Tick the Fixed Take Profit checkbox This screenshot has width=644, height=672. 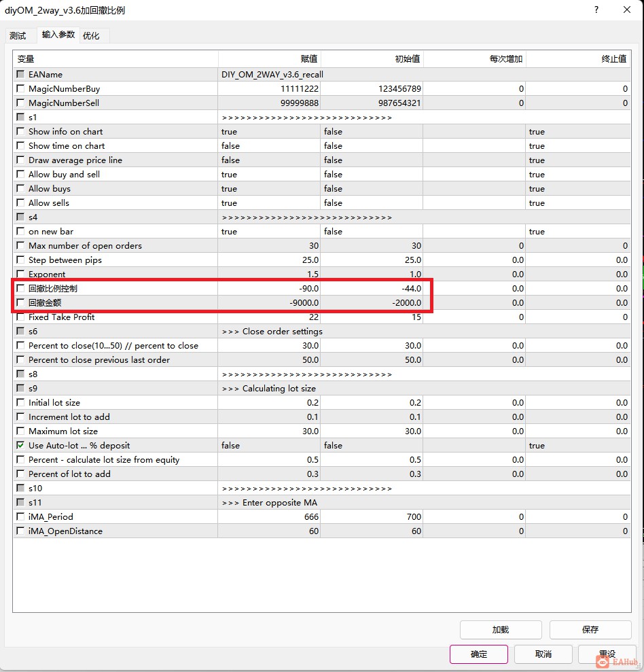pyautogui.click(x=20, y=317)
